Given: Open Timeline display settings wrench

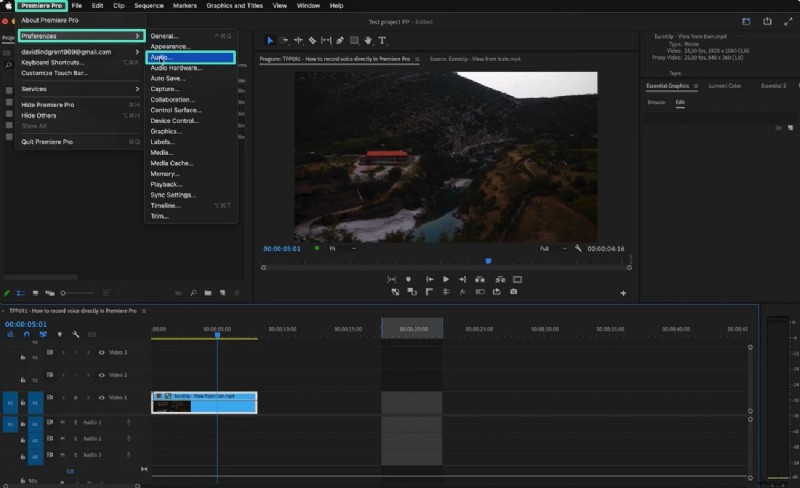Looking at the screenshot, I should (76, 334).
